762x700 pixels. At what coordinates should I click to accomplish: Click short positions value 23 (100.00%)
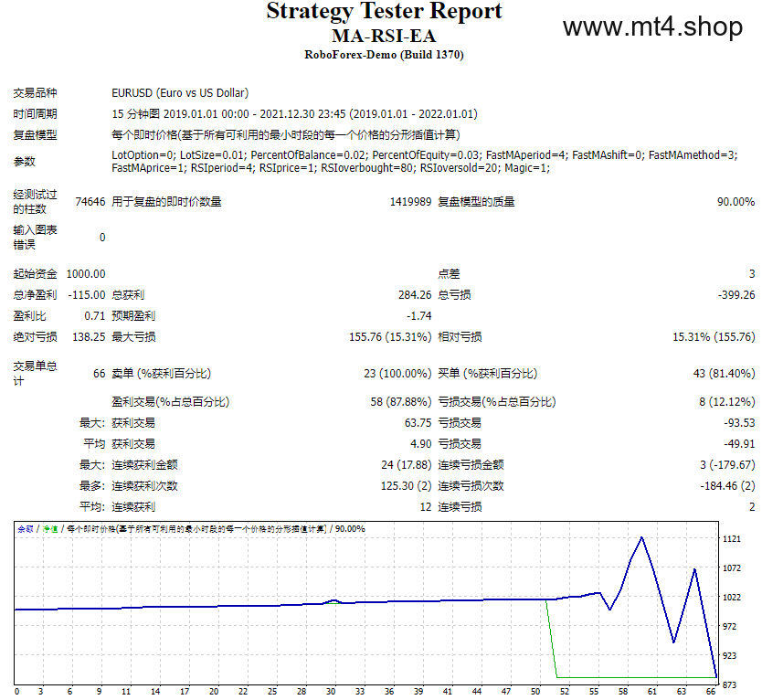pos(397,374)
